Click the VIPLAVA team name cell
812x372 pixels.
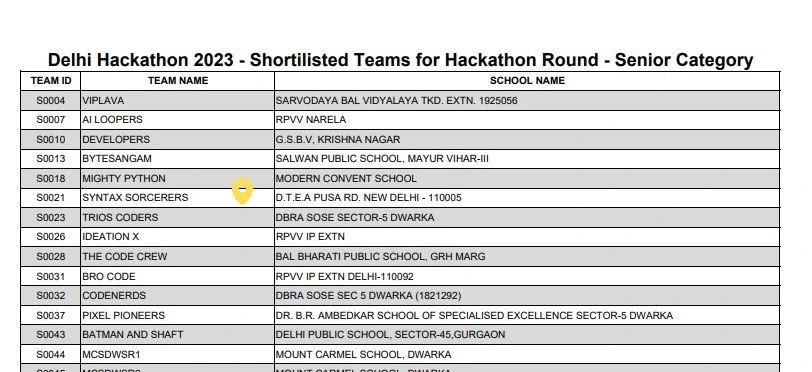(178, 101)
